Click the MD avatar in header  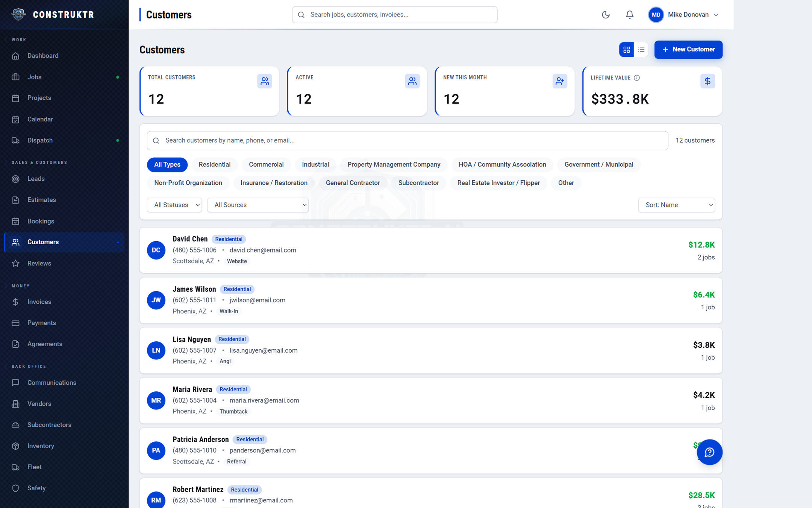(656, 15)
